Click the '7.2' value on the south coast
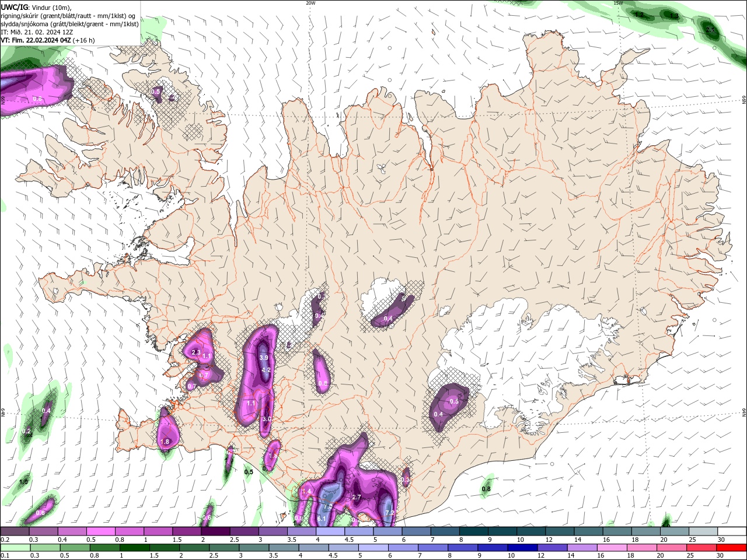Image resolution: width=747 pixels, height=560 pixels. click(390, 513)
